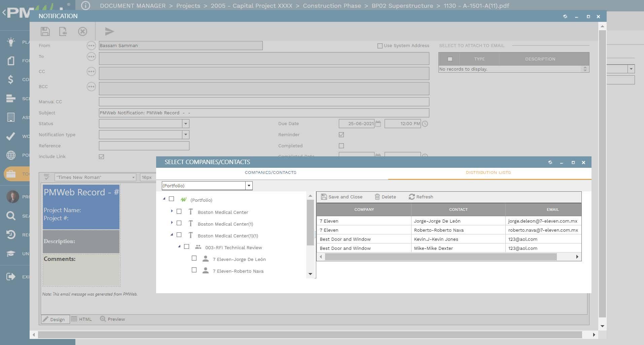
Task: Open the Scheduling bars sidebar icon
Action: (x=11, y=98)
